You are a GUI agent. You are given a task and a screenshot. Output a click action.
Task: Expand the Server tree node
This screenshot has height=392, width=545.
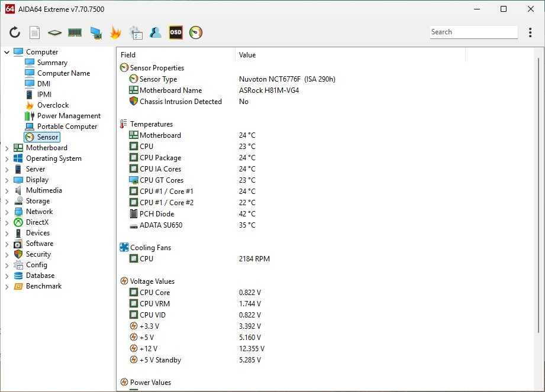pyautogui.click(x=7, y=170)
